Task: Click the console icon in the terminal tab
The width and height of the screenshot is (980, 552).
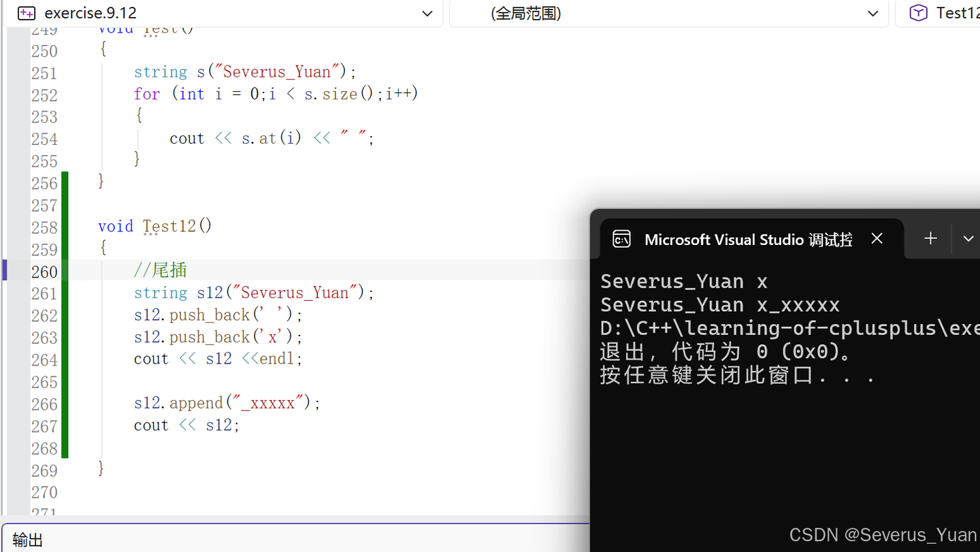Action: (621, 239)
